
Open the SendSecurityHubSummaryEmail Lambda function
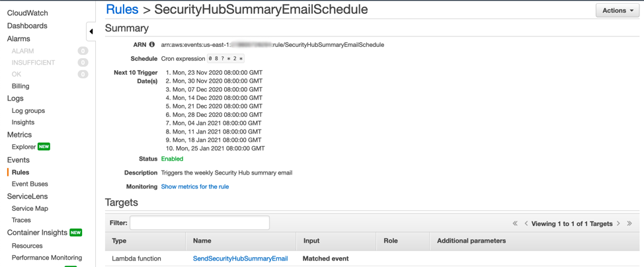coord(240,258)
